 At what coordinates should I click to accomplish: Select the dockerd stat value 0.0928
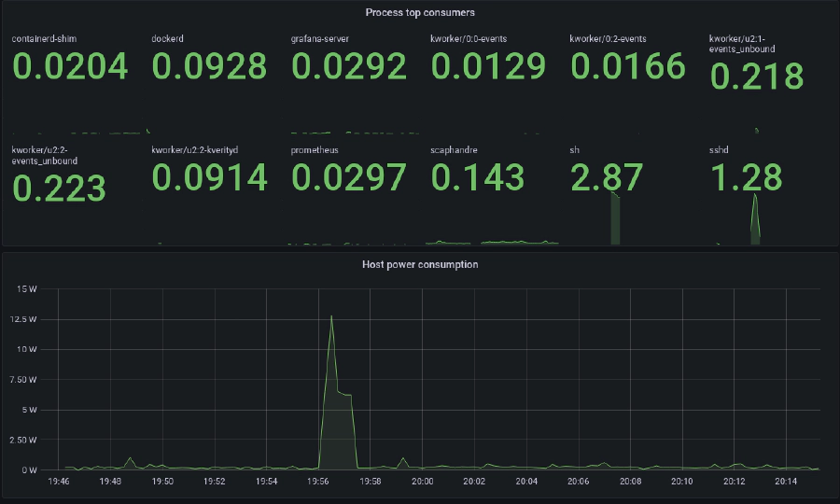pyautogui.click(x=209, y=66)
